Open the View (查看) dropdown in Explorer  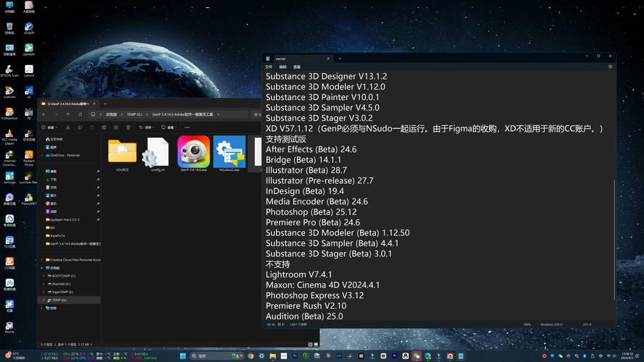[x=169, y=127]
